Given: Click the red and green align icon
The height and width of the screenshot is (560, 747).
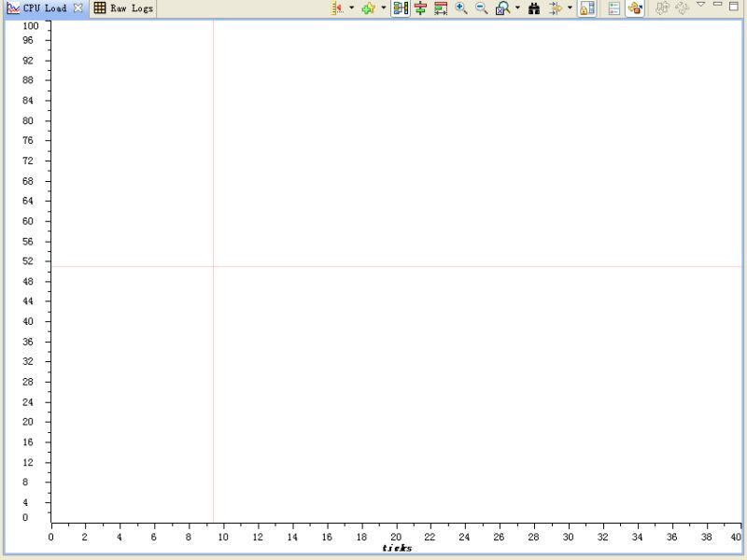Looking at the screenshot, I should [420, 8].
